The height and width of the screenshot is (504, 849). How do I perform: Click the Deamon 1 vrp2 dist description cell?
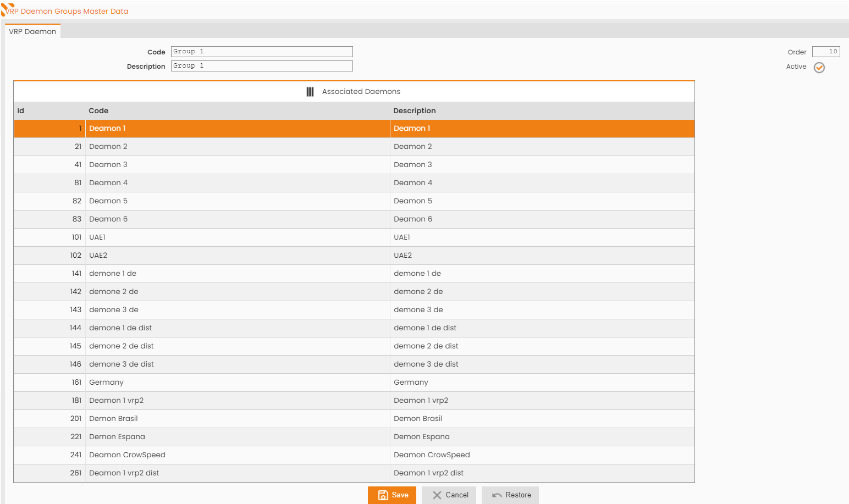point(542,473)
